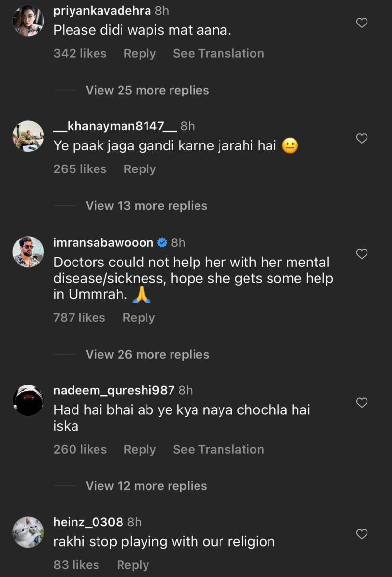Expand View 25 more replies
This screenshot has height=577, width=392.
147,90
